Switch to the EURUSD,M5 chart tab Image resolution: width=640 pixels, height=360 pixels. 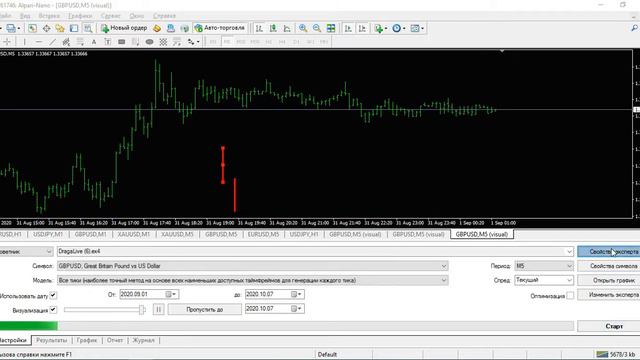pos(263,234)
